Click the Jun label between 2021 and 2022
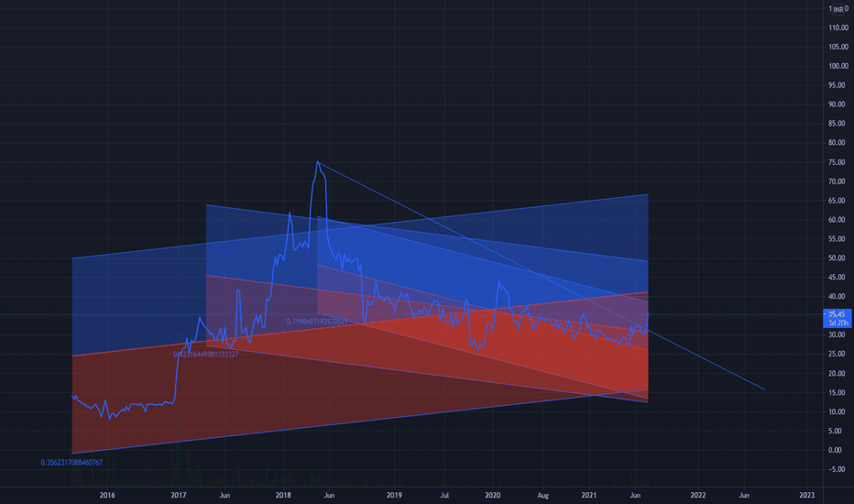This screenshot has width=854, height=504. point(635,495)
